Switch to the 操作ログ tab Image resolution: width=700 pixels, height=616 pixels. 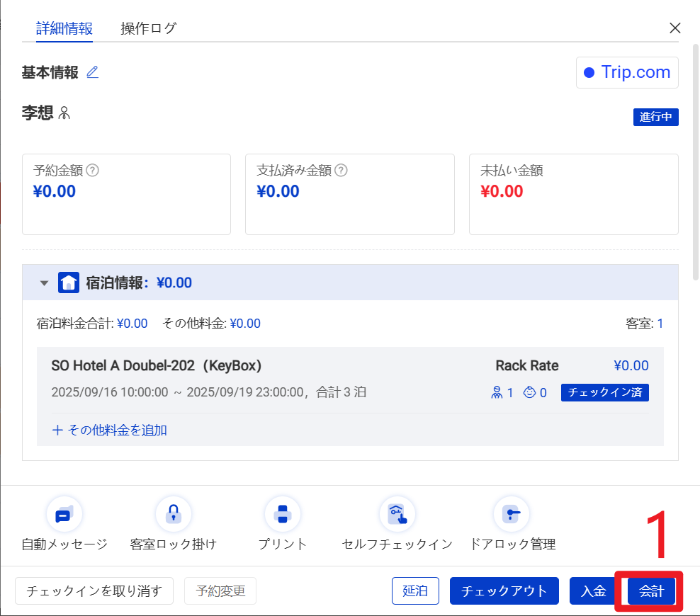(x=148, y=28)
